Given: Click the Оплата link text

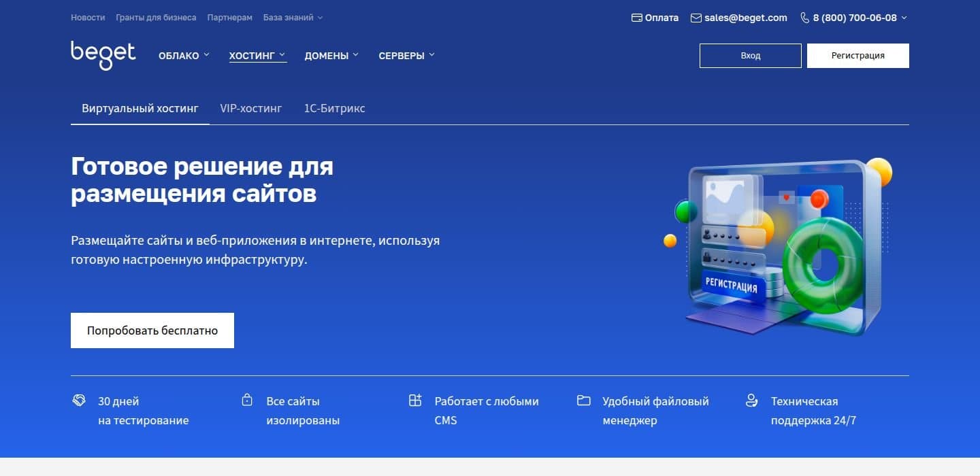Looking at the screenshot, I should 661,18.
